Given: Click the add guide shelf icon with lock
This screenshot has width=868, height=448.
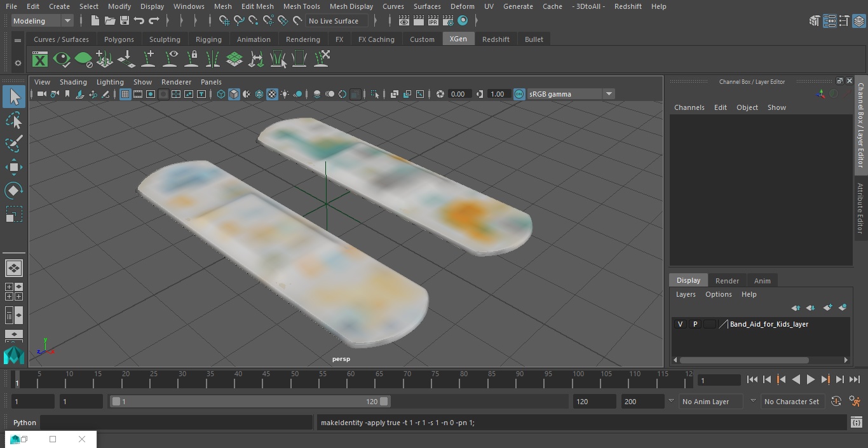Looking at the screenshot, I should pos(191,60).
